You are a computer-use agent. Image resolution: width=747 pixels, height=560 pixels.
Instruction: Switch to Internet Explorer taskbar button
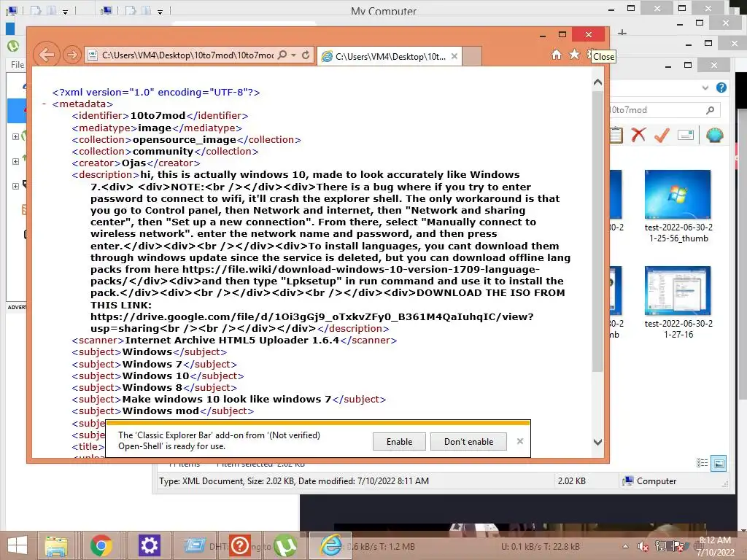330,545
